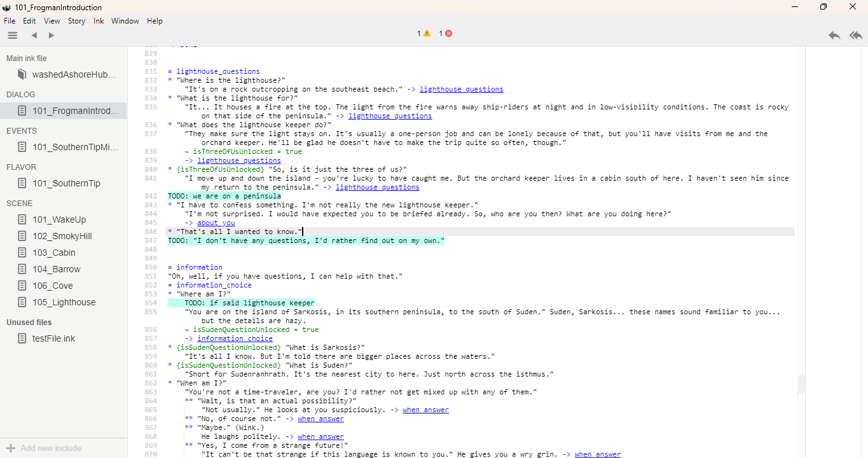Image resolution: width=868 pixels, height=458 pixels.
Task: Select 105_Lighthouse scene file
Action: click(64, 302)
